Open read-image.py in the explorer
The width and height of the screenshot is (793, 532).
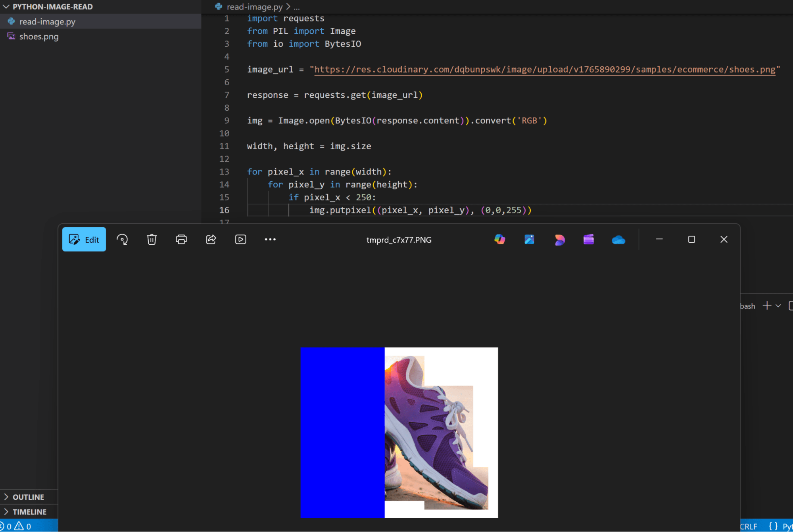tap(47, 22)
